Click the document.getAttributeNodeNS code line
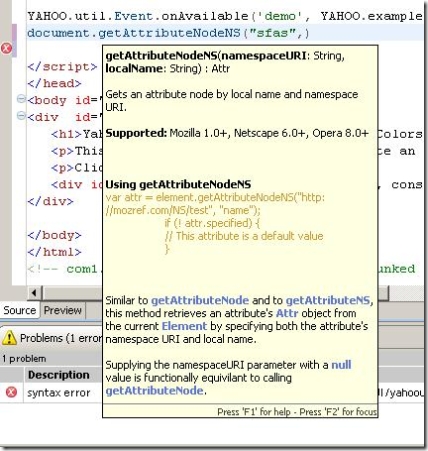 tap(168, 33)
